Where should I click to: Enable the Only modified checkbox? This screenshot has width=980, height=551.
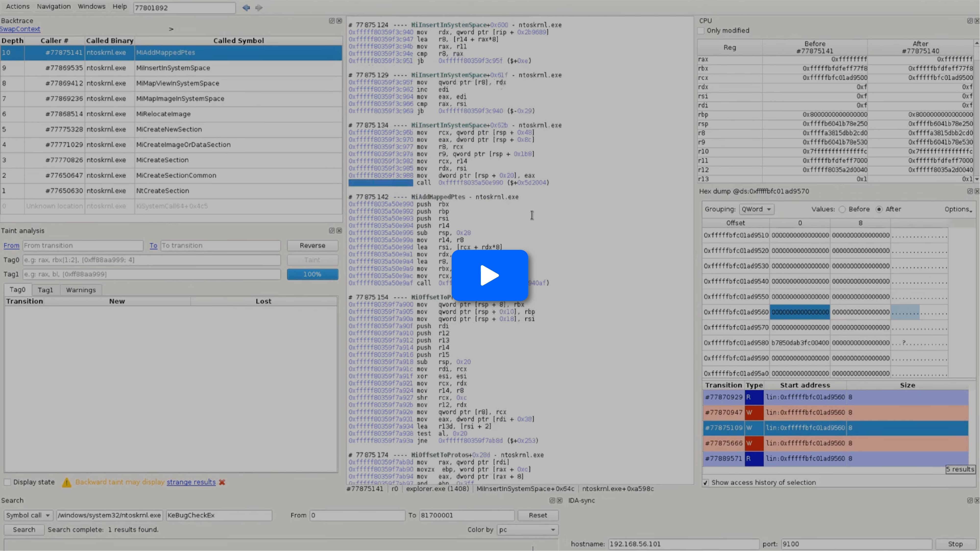coord(701,30)
